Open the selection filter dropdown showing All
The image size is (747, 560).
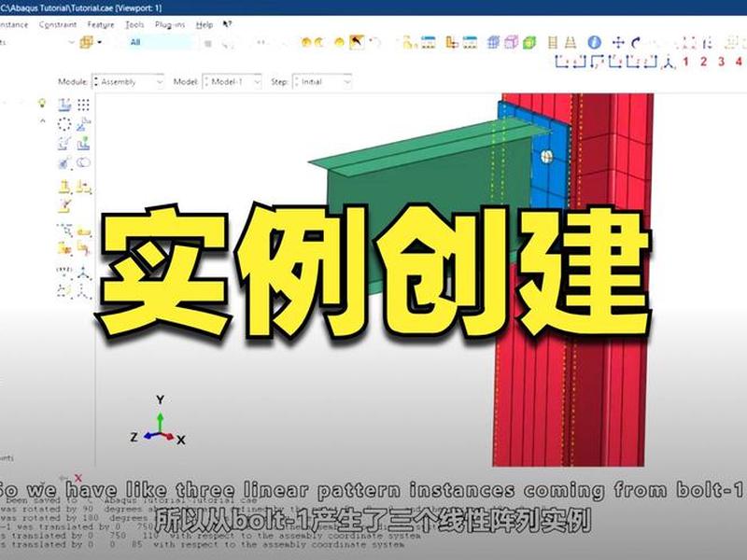coord(161,42)
